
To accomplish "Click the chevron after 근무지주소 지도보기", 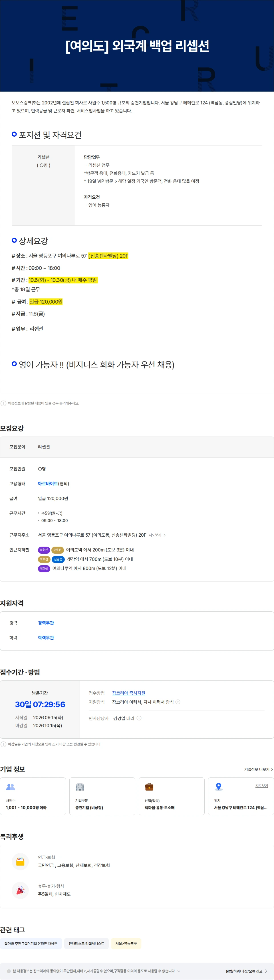I will point(164,535).
